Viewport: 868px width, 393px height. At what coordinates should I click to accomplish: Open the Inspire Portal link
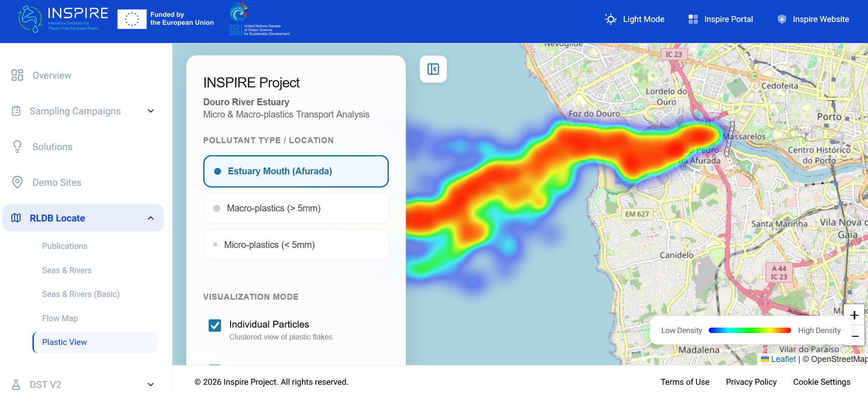[721, 19]
